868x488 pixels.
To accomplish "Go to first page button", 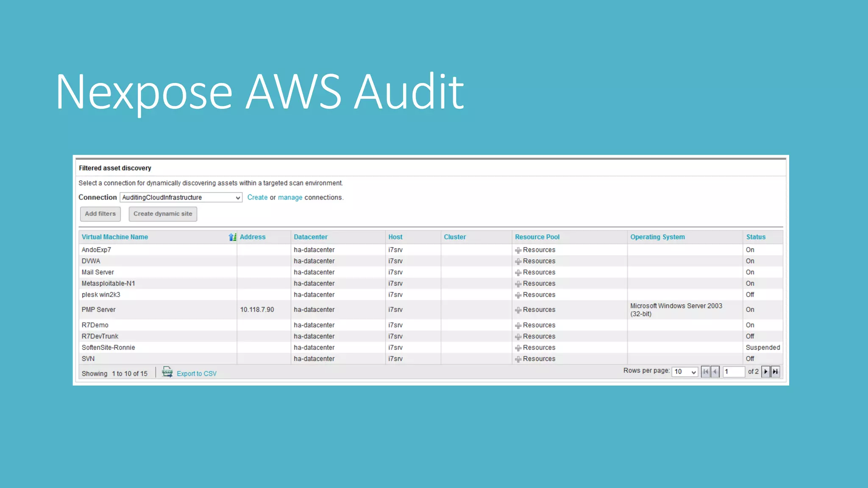I will click(x=705, y=372).
